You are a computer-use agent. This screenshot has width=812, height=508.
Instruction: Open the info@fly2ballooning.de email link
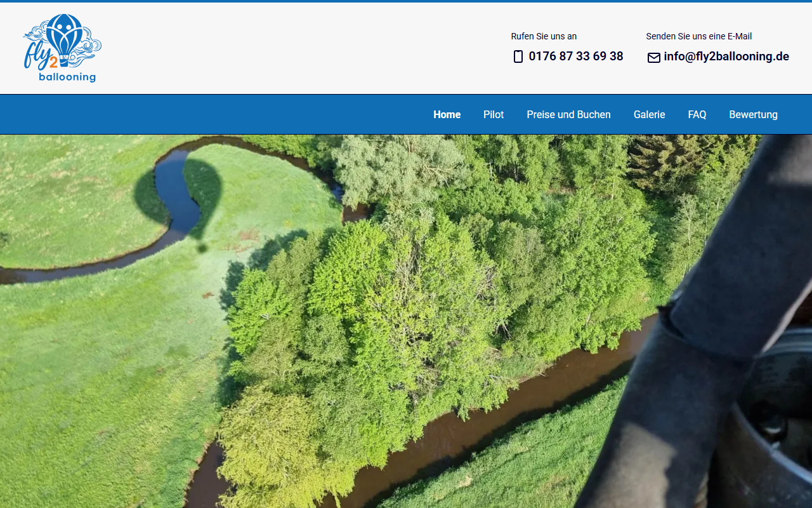coord(726,57)
